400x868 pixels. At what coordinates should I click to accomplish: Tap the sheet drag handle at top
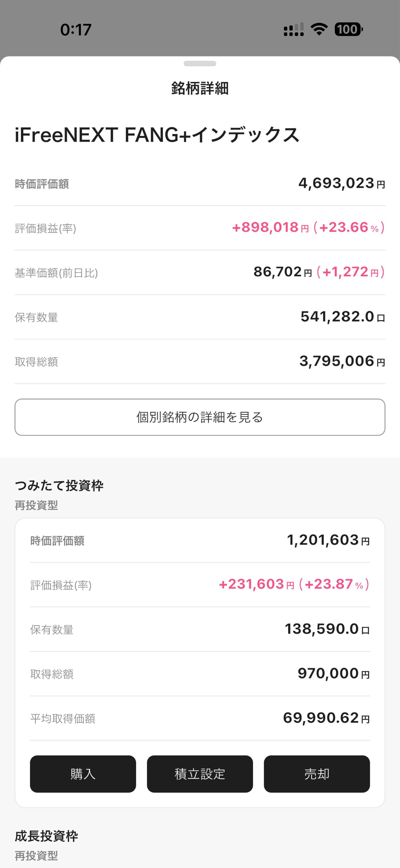coord(200,64)
